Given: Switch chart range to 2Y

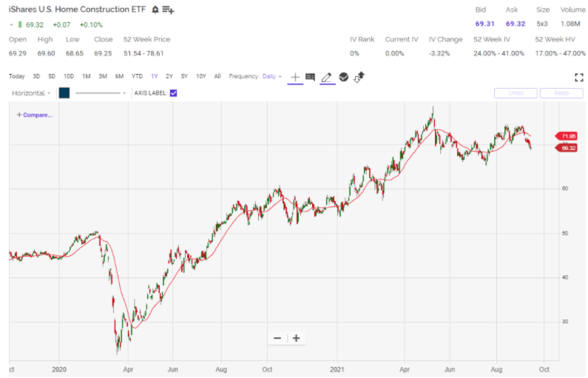Looking at the screenshot, I should [169, 76].
